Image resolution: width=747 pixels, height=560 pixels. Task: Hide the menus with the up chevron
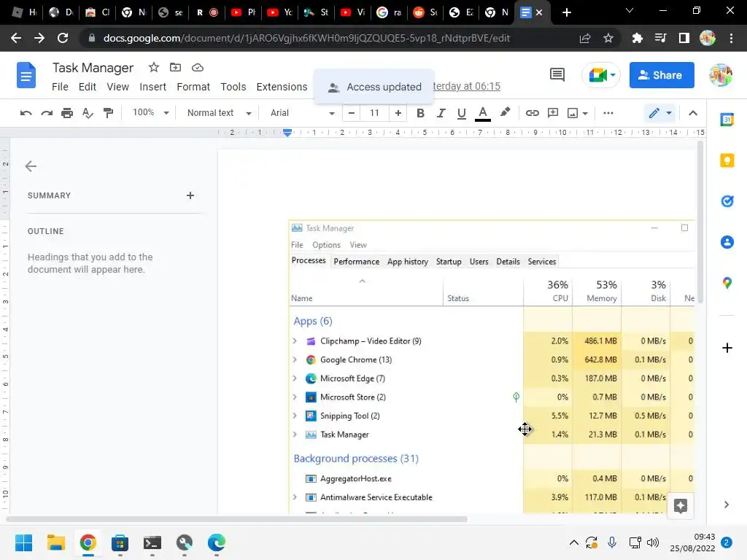point(693,113)
